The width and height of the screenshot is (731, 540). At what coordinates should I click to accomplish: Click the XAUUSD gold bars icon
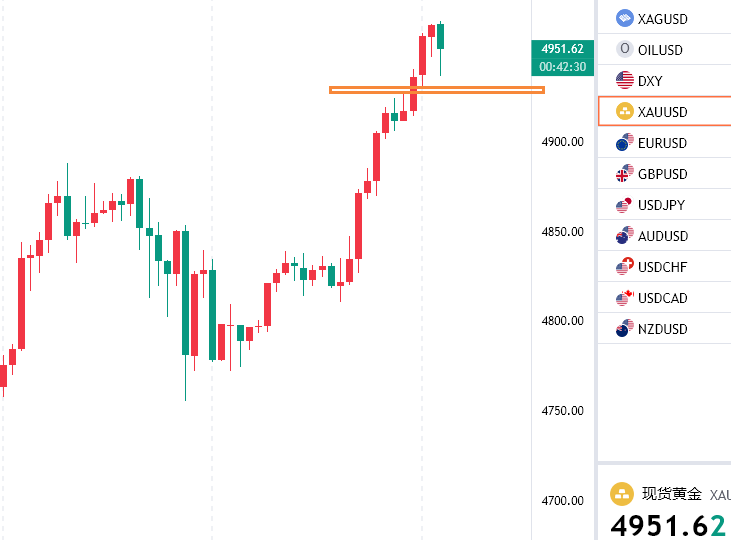click(x=625, y=111)
